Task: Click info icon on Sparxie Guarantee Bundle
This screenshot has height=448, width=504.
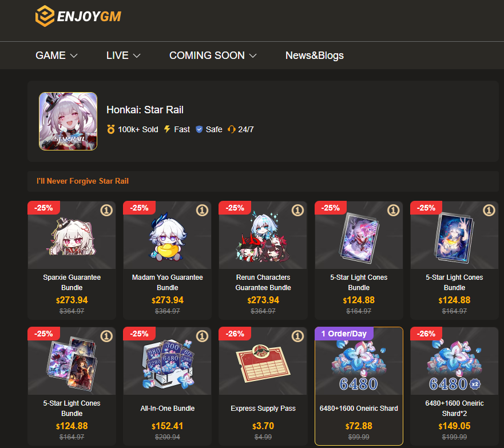Action: pos(106,210)
